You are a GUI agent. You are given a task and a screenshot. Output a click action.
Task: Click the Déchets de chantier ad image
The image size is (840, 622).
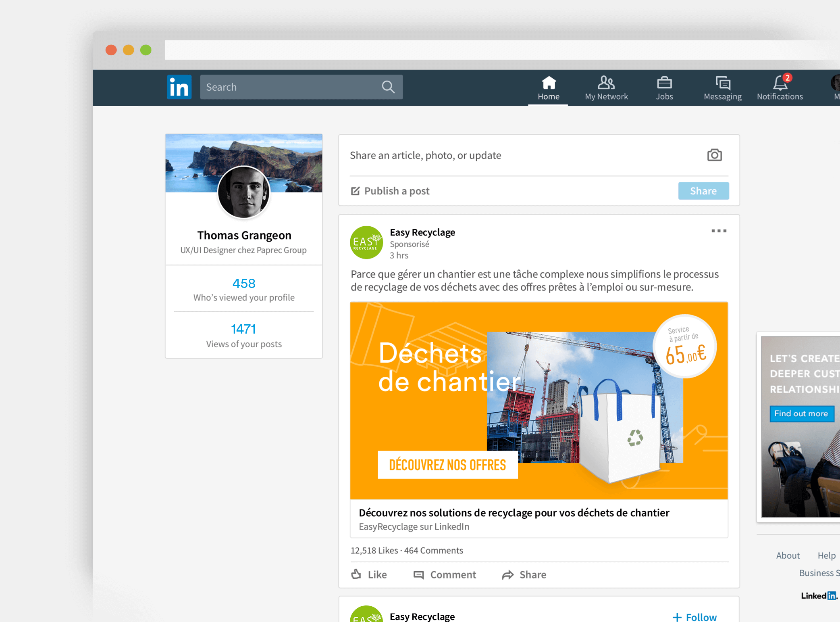pyautogui.click(x=539, y=401)
